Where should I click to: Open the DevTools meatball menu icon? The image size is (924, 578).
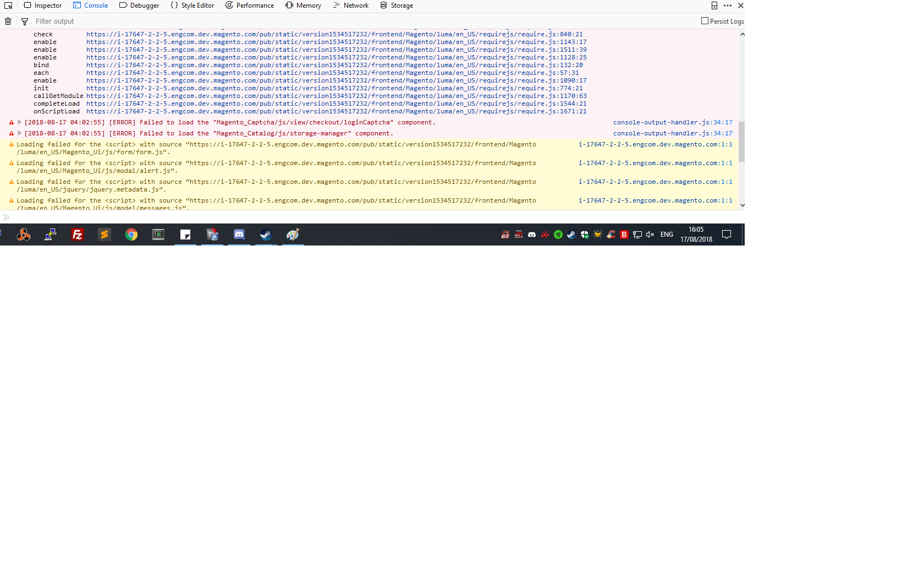tap(727, 5)
